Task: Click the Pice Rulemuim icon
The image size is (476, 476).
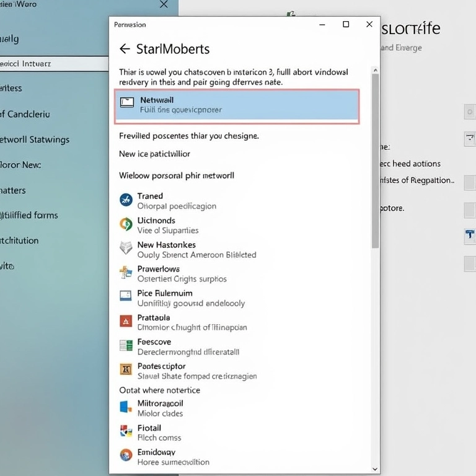Action: [x=126, y=296]
